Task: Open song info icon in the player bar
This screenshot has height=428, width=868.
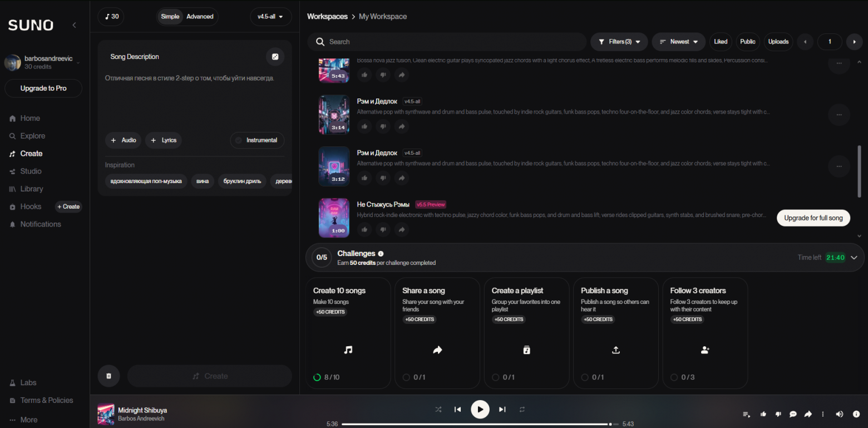Action: (856, 414)
